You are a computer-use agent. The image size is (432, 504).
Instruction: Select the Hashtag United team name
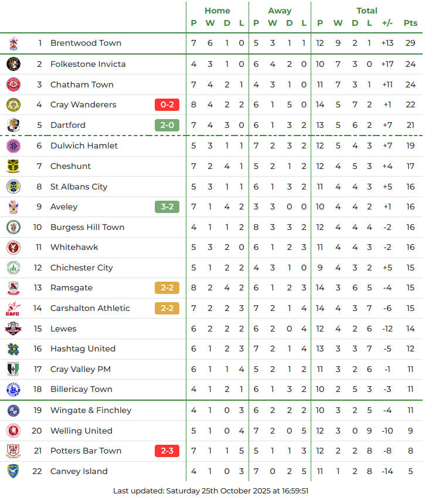(83, 349)
